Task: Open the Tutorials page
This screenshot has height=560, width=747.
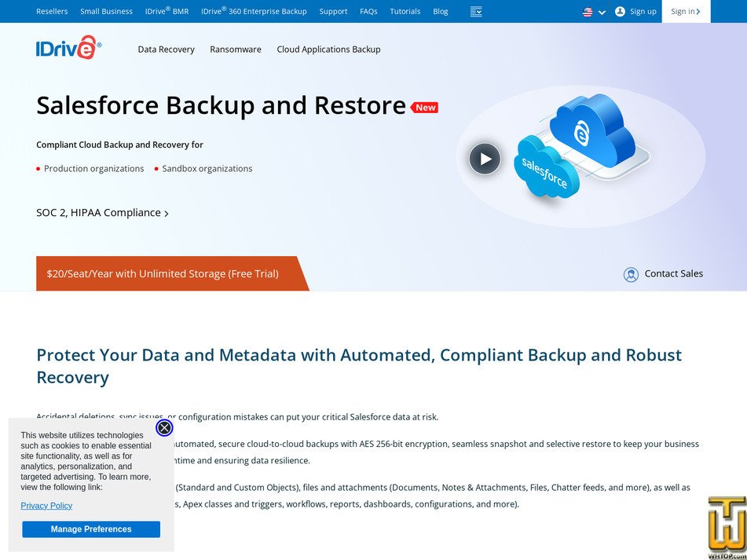Action: point(405,12)
